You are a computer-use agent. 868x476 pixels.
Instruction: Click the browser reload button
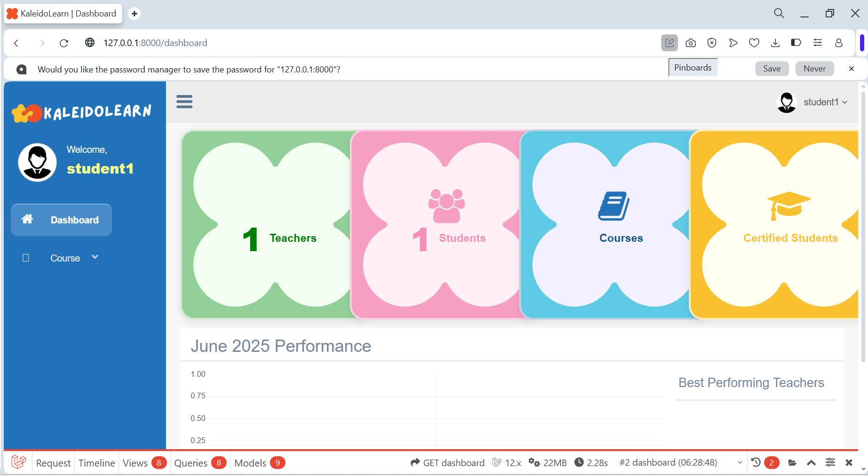(64, 43)
